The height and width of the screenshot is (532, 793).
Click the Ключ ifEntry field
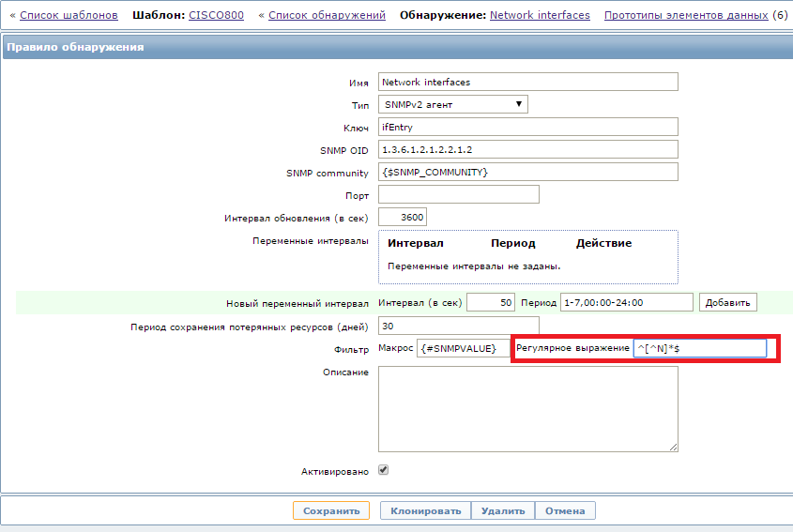coord(527,127)
